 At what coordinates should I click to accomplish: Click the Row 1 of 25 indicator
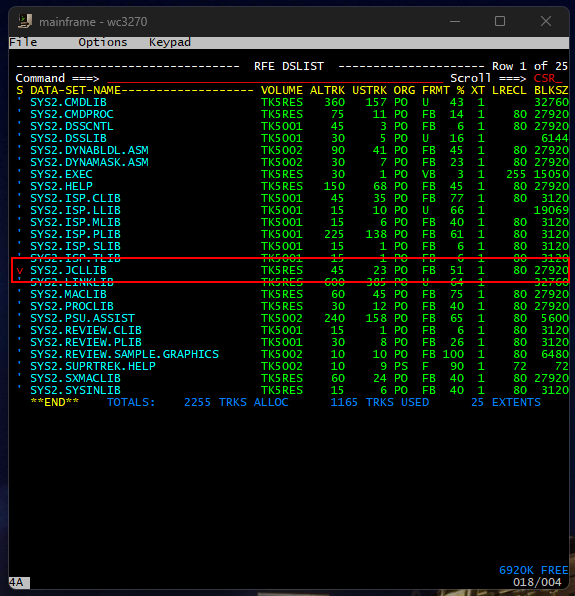pos(530,66)
